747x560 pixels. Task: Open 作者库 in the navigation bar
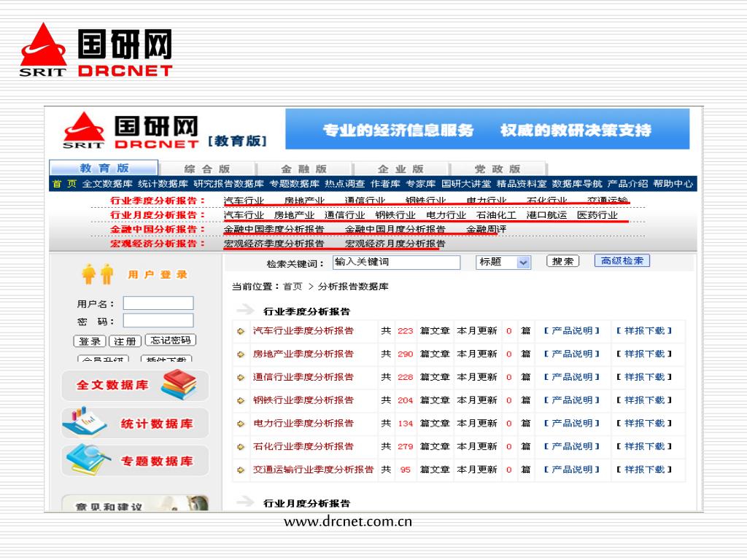tap(385, 184)
